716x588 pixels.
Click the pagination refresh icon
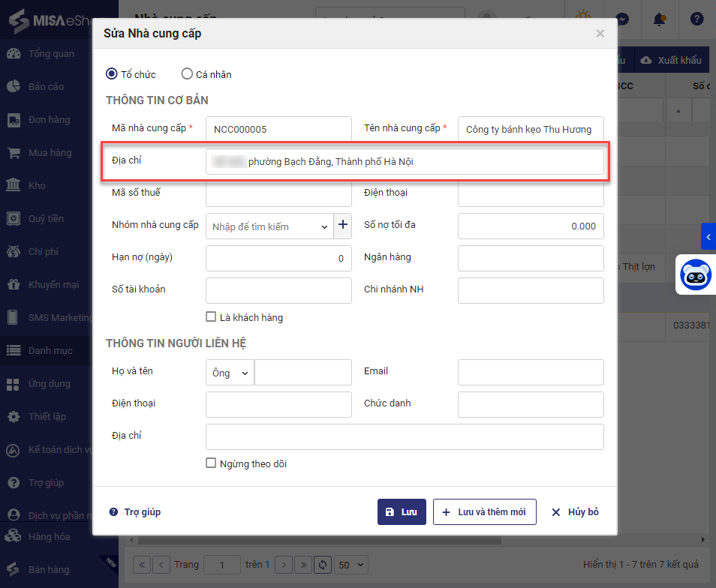pos(323,565)
